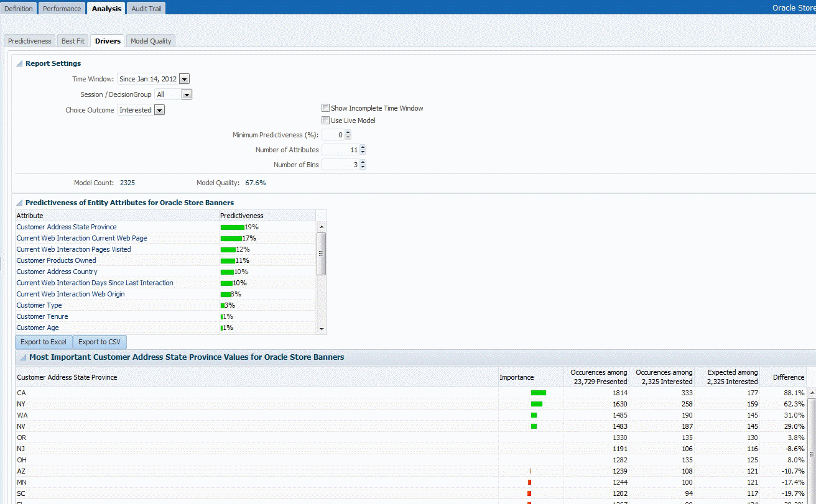Viewport: 816px width, 504px height.
Task: Click the Minimum Predictiveness input field
Action: click(333, 135)
